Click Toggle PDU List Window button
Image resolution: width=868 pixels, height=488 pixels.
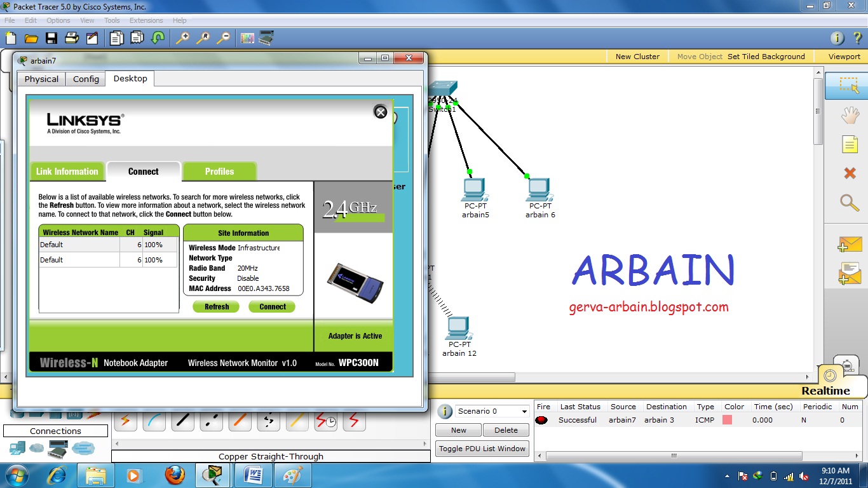pyautogui.click(x=482, y=449)
